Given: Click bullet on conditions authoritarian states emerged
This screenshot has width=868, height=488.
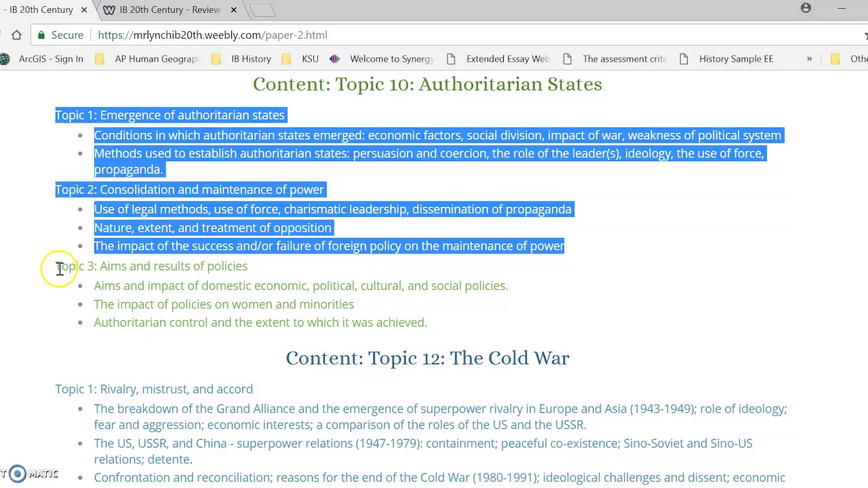Looking at the screenshot, I should click(437, 136).
